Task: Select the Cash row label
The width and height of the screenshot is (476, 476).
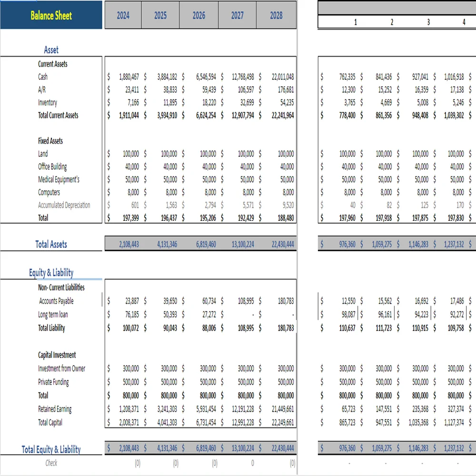Action: [x=42, y=77]
